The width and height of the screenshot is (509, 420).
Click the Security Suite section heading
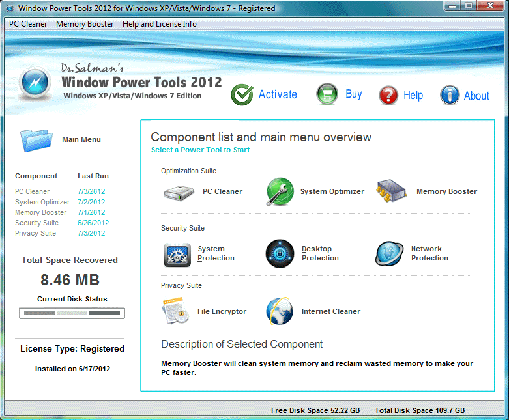coord(182,228)
